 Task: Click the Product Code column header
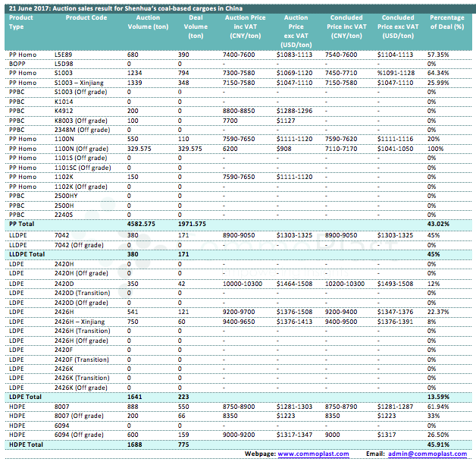(79, 17)
